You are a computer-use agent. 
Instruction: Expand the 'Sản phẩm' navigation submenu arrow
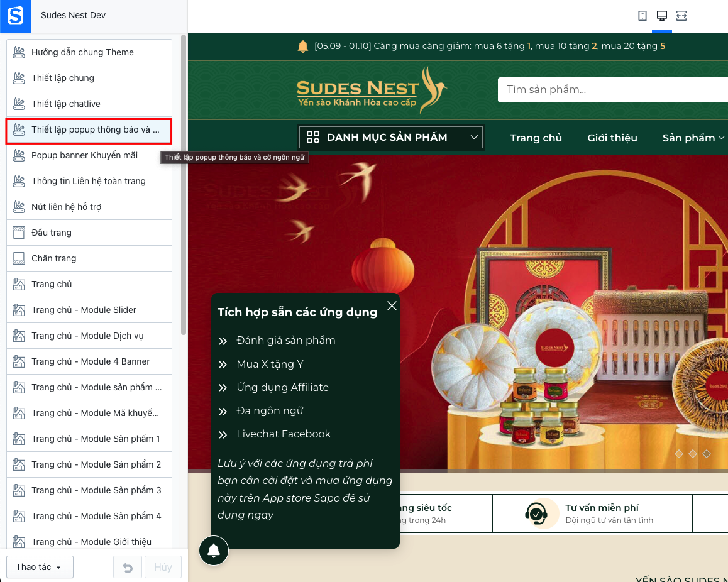(x=721, y=138)
